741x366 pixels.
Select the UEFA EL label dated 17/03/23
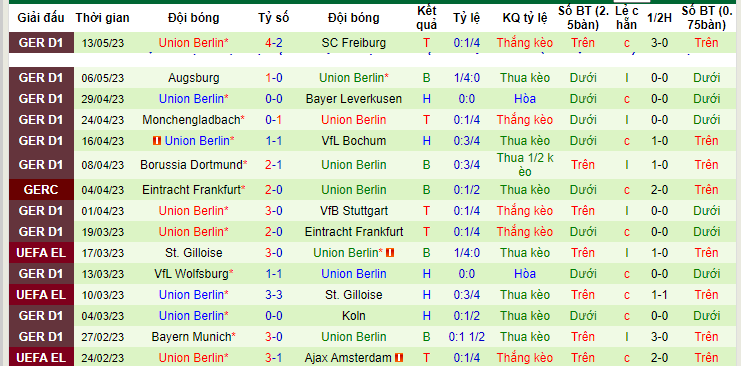coord(41,253)
